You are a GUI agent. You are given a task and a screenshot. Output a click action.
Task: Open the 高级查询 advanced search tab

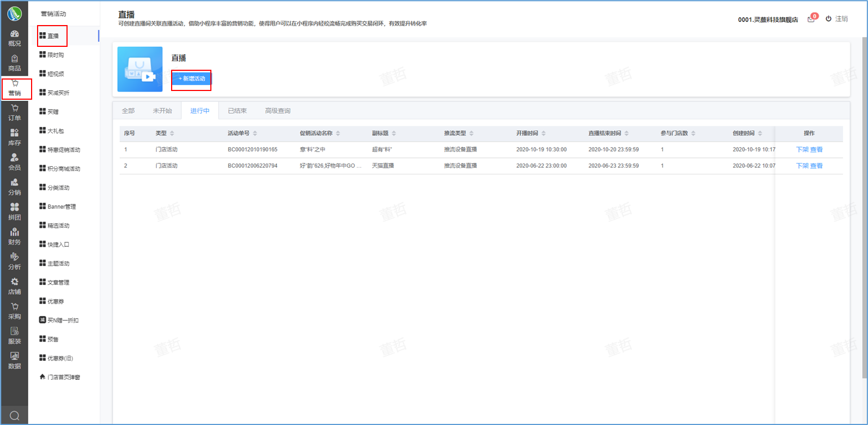click(278, 111)
